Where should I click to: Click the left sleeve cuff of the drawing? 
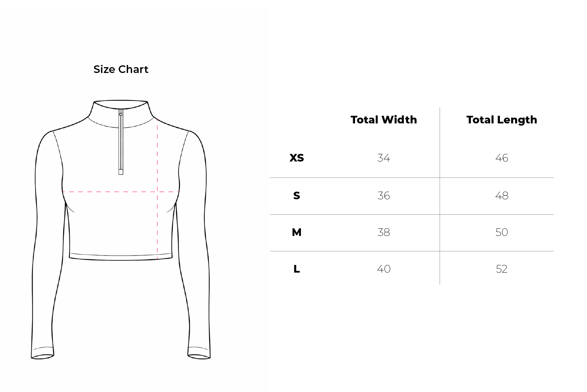[x=42, y=353]
